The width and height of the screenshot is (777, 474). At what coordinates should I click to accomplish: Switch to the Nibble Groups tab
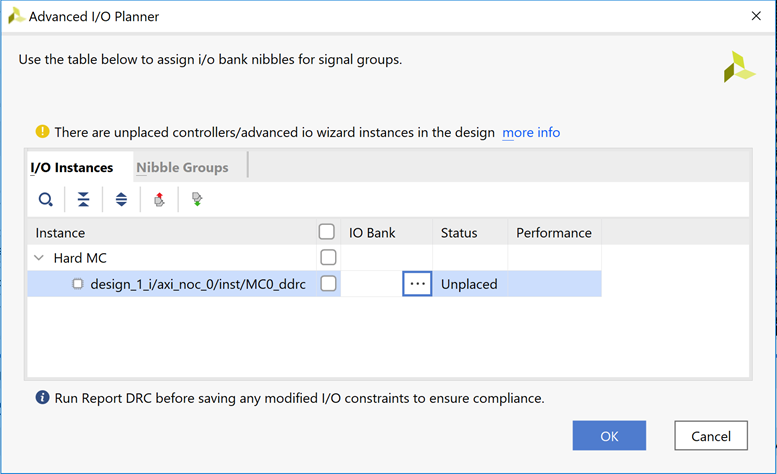182,167
